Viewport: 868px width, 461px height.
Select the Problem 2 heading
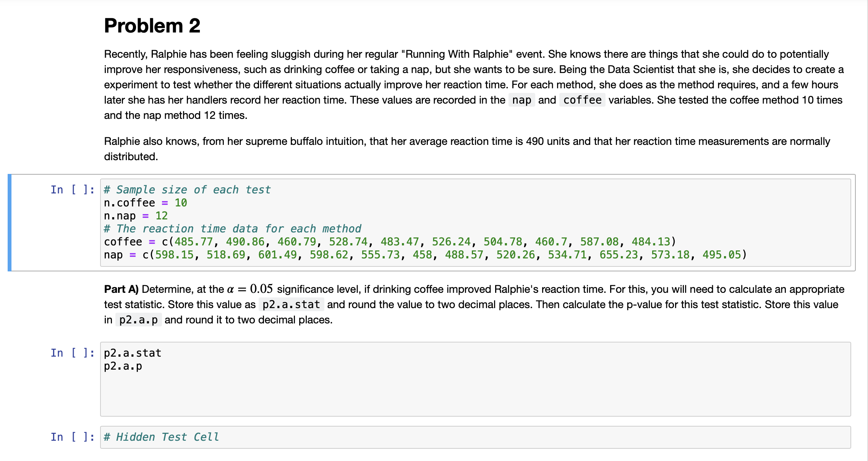coord(152,25)
